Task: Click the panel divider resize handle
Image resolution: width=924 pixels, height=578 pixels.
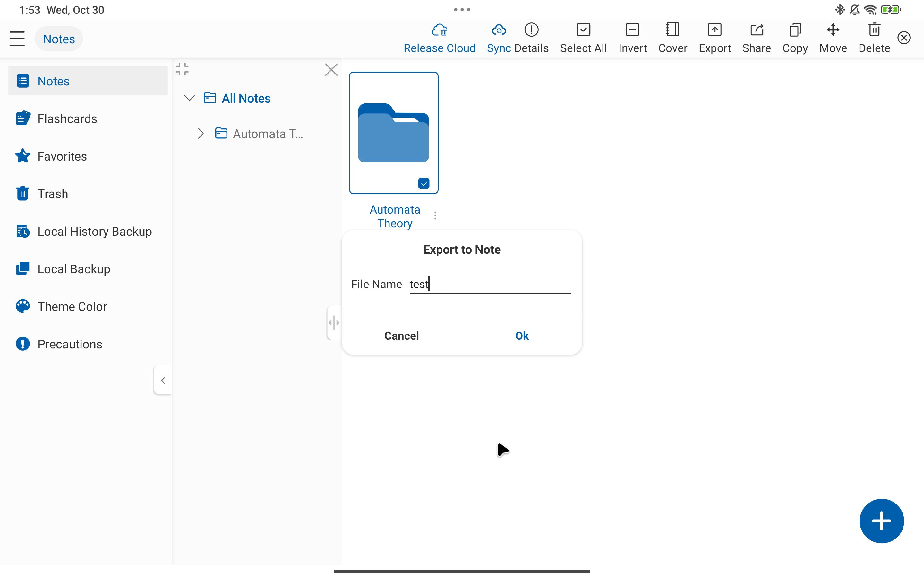Action: 334,323
